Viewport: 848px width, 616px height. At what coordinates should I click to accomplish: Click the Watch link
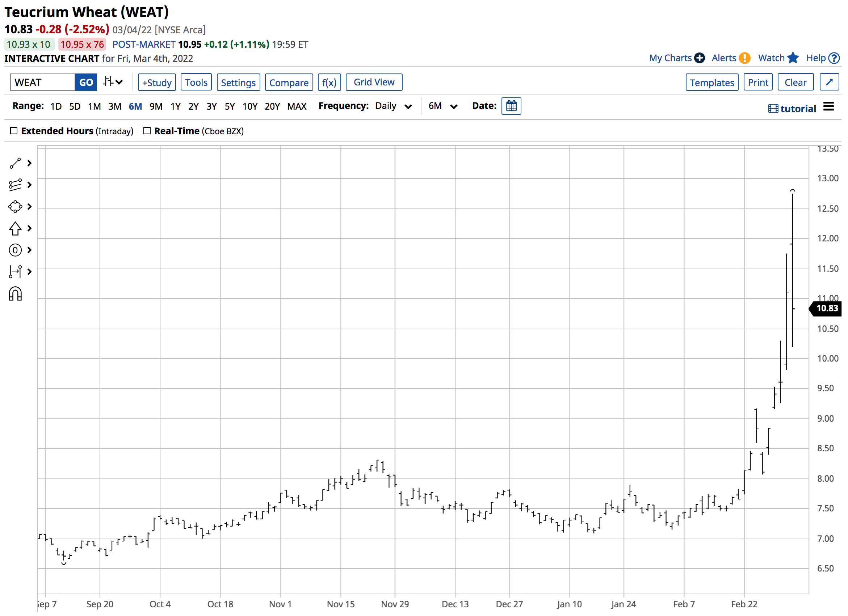pyautogui.click(x=771, y=58)
